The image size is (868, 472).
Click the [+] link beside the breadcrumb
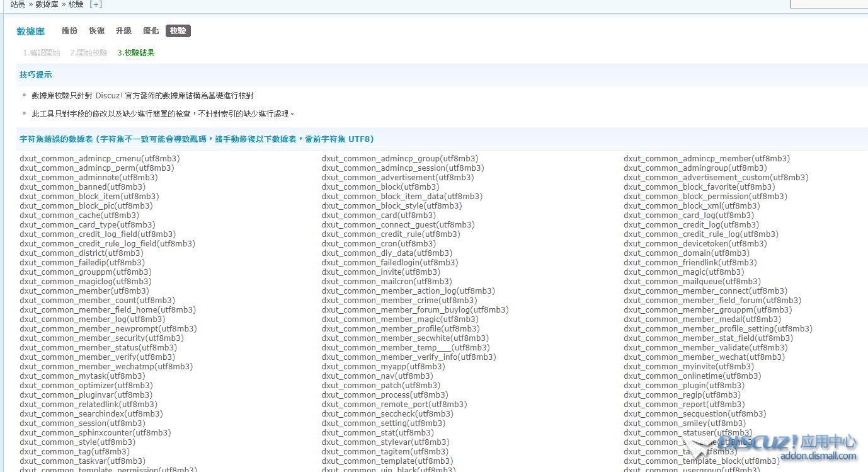(96, 4)
